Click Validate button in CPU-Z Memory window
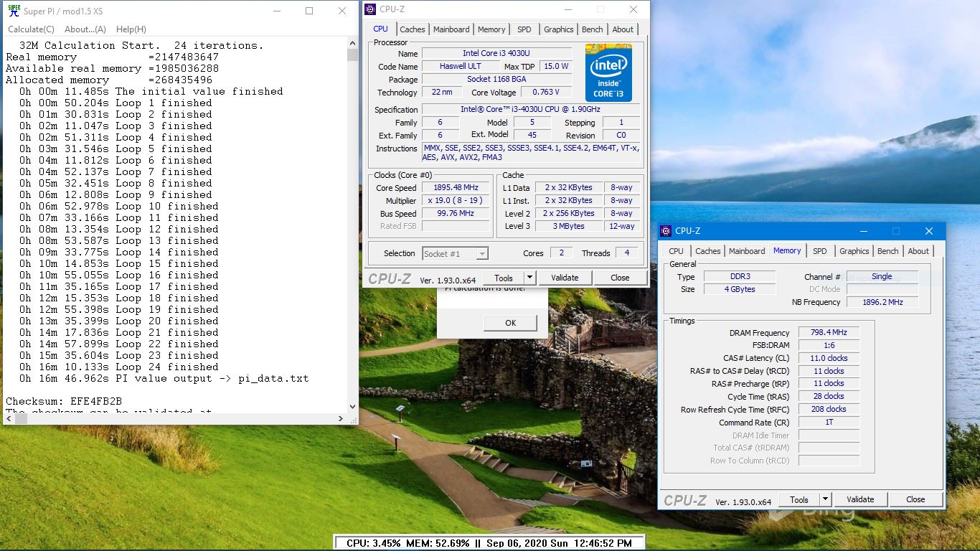The height and width of the screenshot is (551, 980). [x=860, y=499]
